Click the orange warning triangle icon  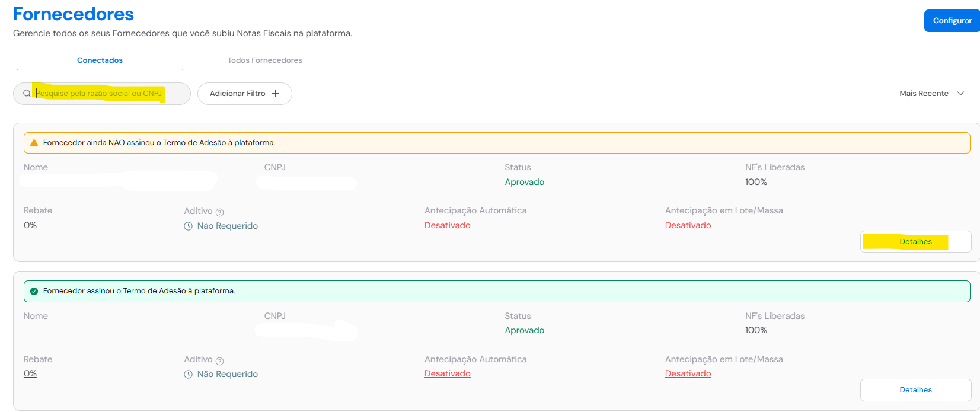34,143
